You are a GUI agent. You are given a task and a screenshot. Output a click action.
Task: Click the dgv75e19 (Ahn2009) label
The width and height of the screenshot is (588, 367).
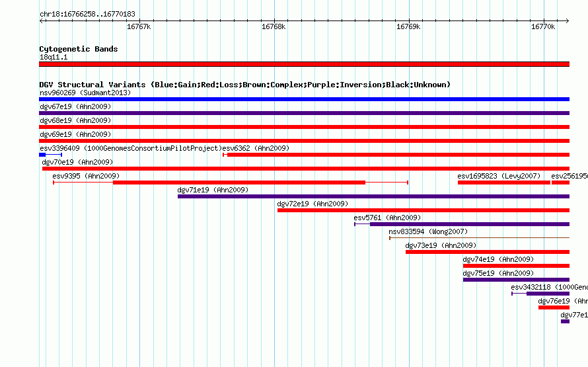pyautogui.click(x=498, y=273)
